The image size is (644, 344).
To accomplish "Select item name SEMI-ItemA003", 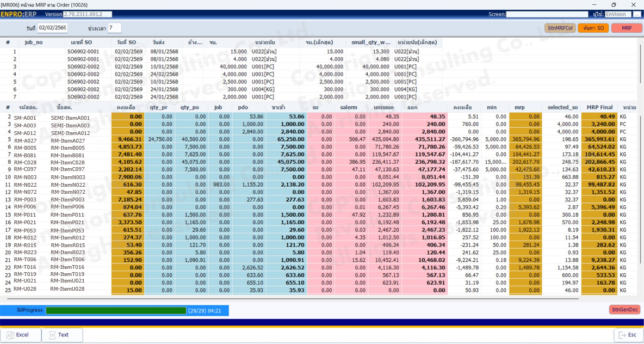I will point(70,125).
